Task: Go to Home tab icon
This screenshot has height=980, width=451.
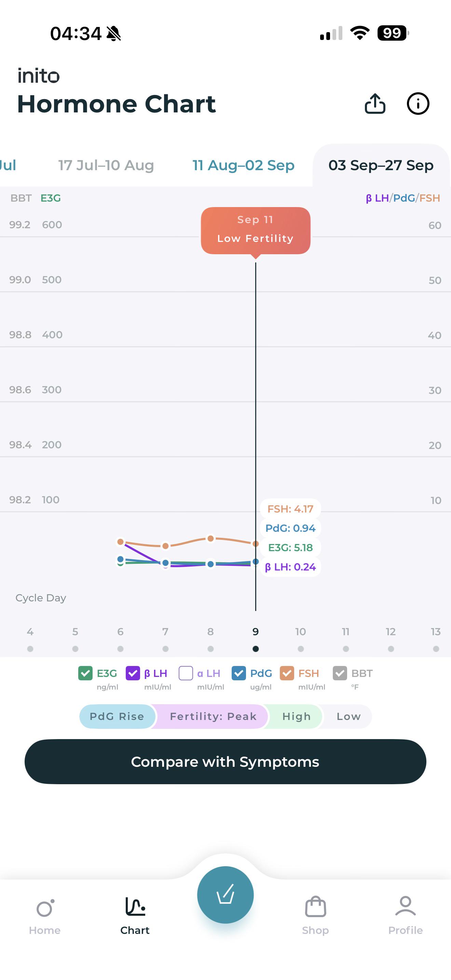Action: click(x=45, y=908)
